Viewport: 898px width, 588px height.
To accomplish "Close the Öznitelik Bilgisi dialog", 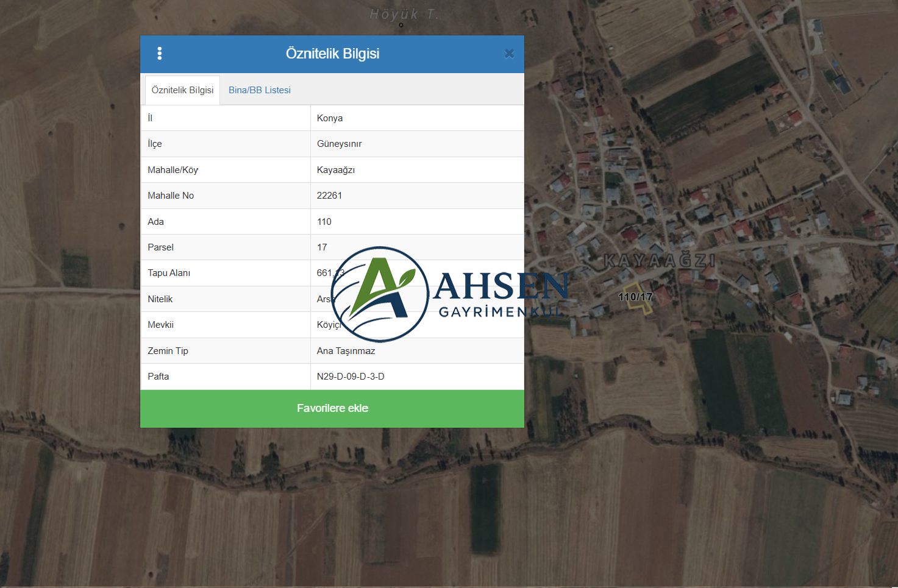I will pyautogui.click(x=509, y=54).
